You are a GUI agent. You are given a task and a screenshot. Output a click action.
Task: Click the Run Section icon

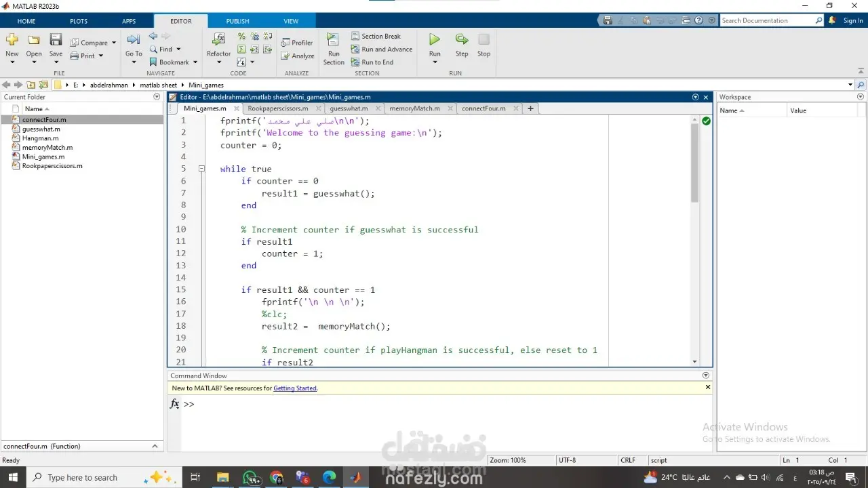333,39
